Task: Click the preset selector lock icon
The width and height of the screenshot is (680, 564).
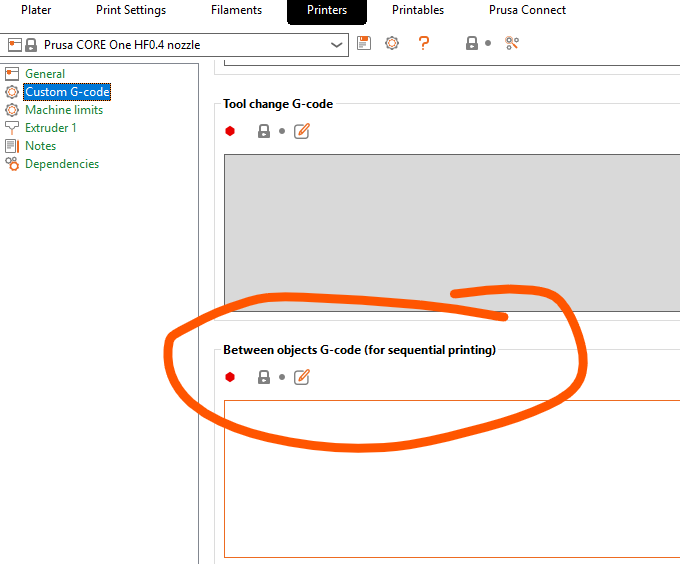Action: pyautogui.click(x=31, y=45)
